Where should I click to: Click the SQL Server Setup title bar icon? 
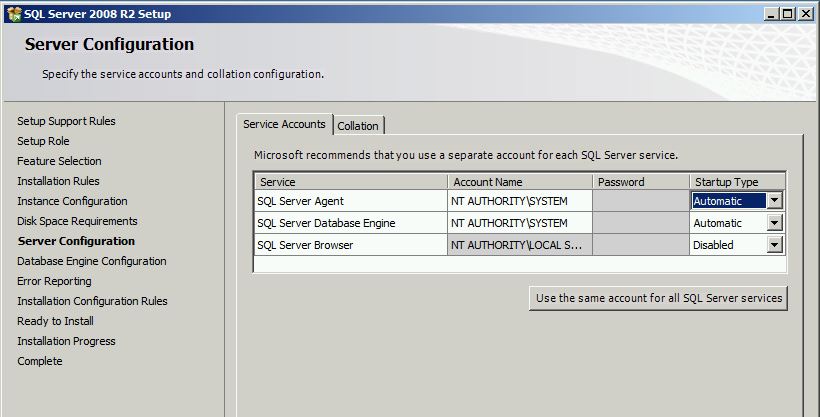pos(13,13)
